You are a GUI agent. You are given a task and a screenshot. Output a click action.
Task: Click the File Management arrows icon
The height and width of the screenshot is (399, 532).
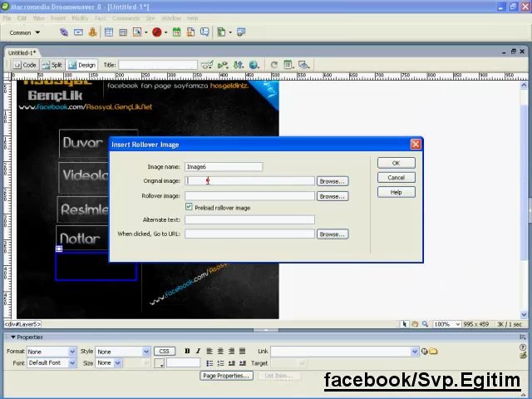(239, 65)
